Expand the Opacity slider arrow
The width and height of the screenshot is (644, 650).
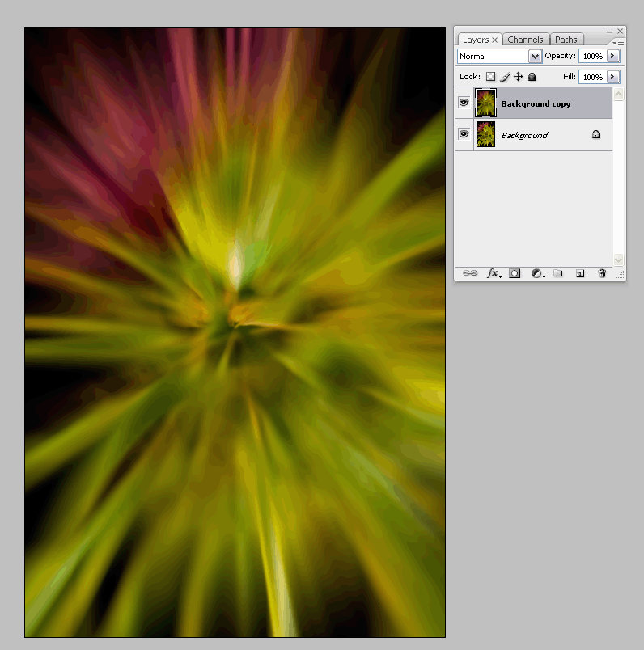613,57
